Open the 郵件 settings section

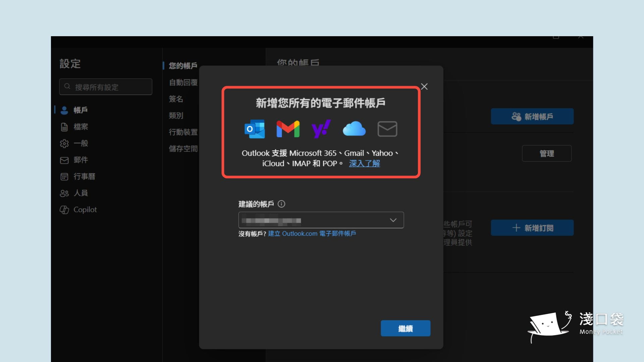(80, 160)
